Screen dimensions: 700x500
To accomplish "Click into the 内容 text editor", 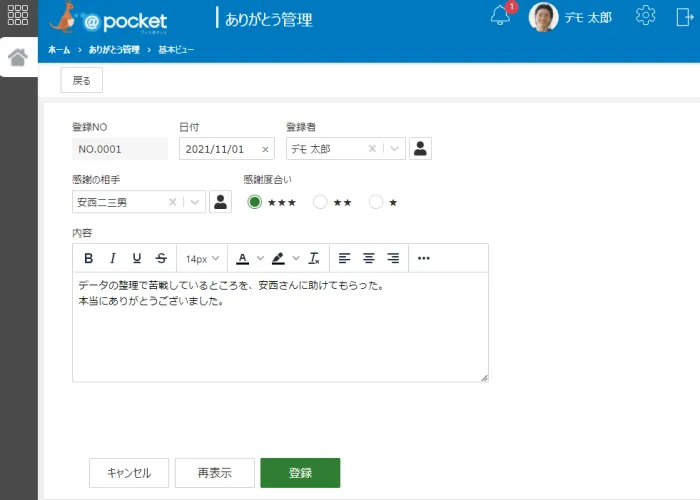I will (280, 327).
